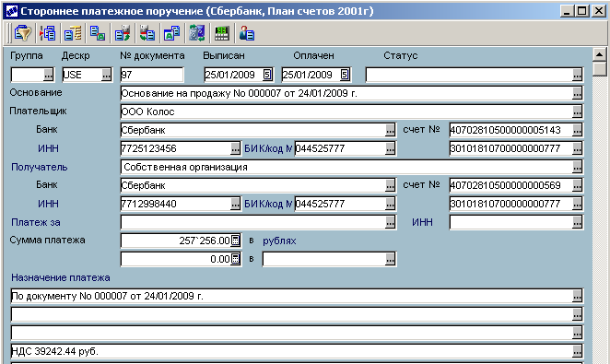Open payer bank Сбербанк selection button

tap(390, 130)
